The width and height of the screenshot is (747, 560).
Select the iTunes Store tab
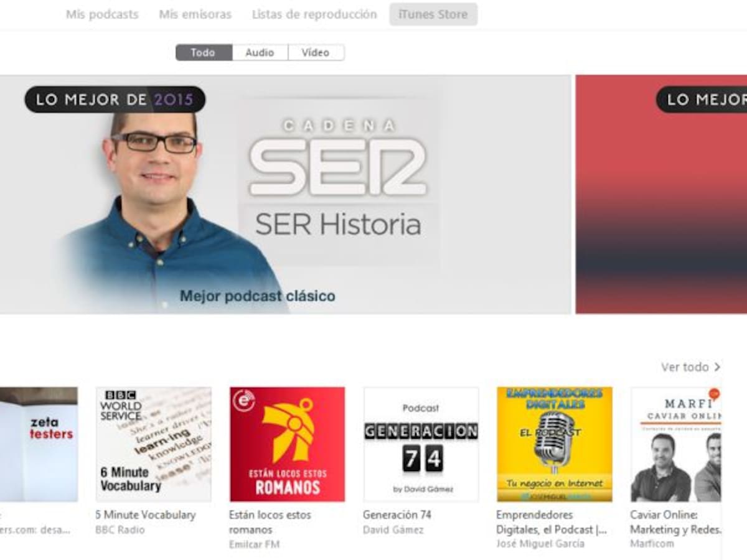point(433,14)
